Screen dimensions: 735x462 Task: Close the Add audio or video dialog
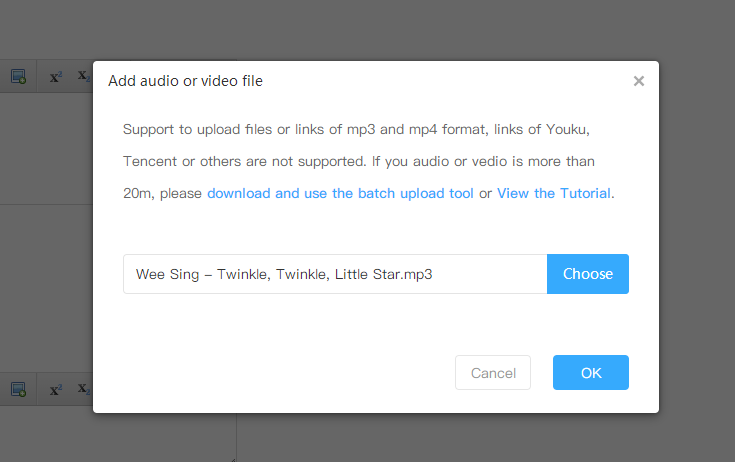click(x=638, y=81)
